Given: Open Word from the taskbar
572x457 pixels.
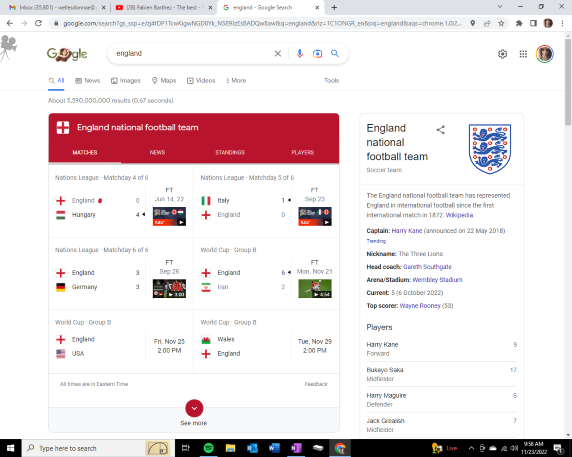Looking at the screenshot, I should 274,448.
